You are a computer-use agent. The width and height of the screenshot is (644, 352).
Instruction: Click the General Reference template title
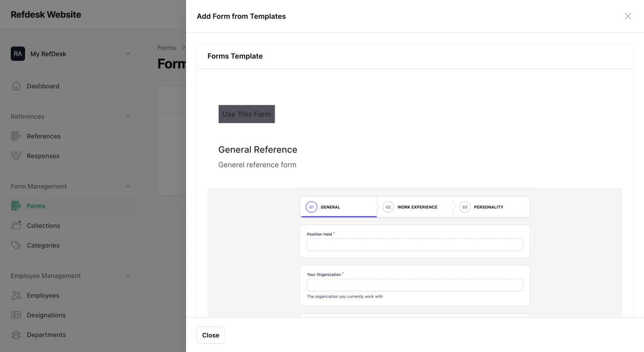[x=258, y=149]
